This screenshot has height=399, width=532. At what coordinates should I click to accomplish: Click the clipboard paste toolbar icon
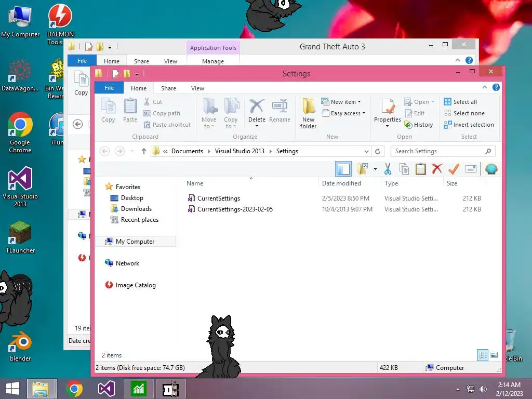pyautogui.click(x=421, y=169)
